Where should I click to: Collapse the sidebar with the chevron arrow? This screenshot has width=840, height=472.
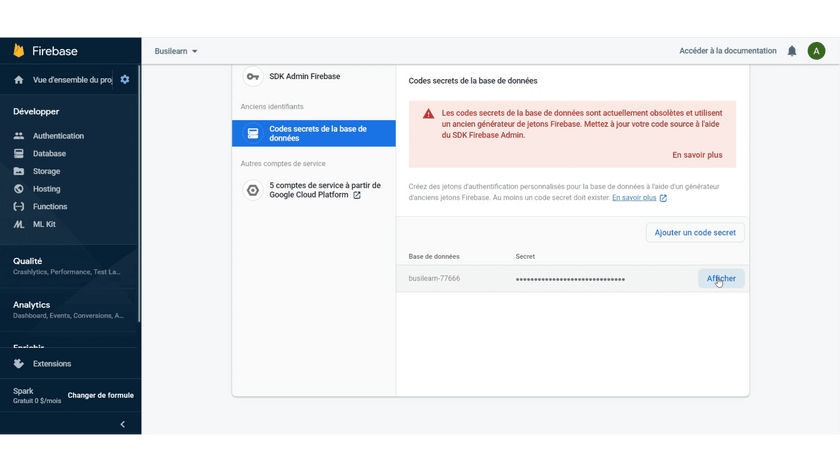click(x=123, y=424)
